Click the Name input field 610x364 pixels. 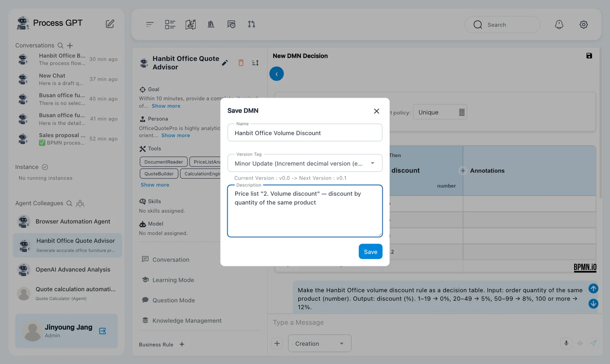305,133
